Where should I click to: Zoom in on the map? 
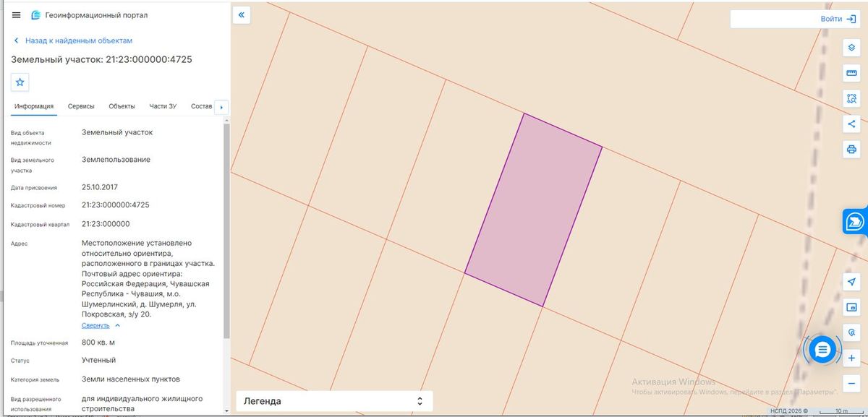(x=851, y=358)
